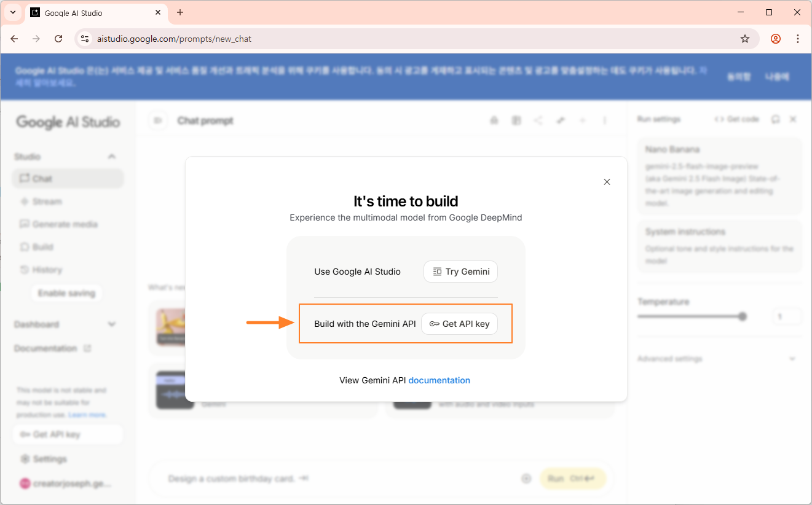Viewport: 812px width, 505px height.
Task: Click Get code in Run settings
Action: click(x=736, y=119)
